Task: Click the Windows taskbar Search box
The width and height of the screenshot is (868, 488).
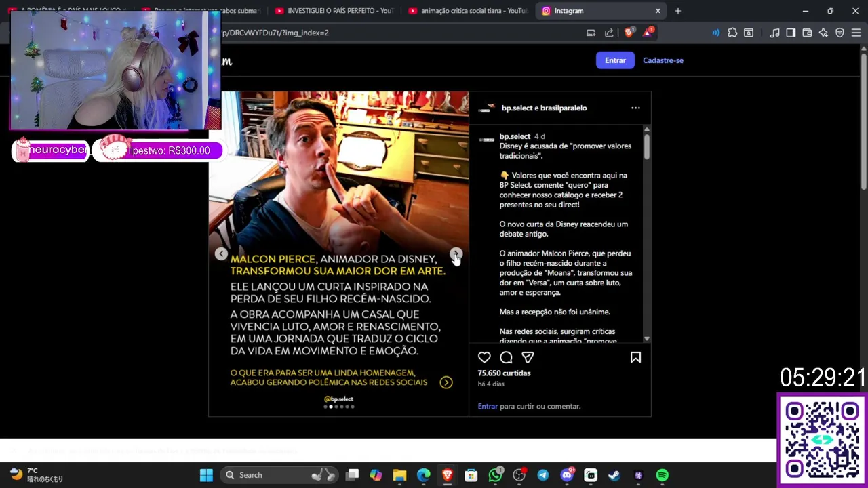Action: coord(278,475)
